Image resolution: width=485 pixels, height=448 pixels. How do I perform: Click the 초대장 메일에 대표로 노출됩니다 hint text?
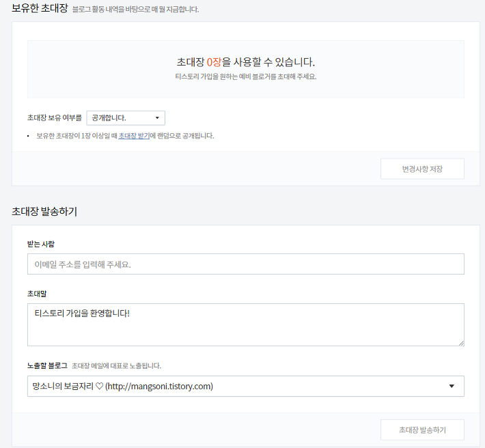(116, 366)
